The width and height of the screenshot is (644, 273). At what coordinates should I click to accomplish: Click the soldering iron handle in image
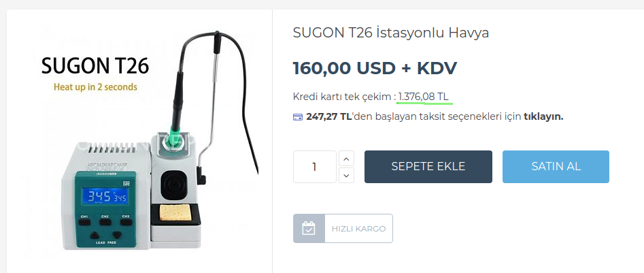(177, 99)
